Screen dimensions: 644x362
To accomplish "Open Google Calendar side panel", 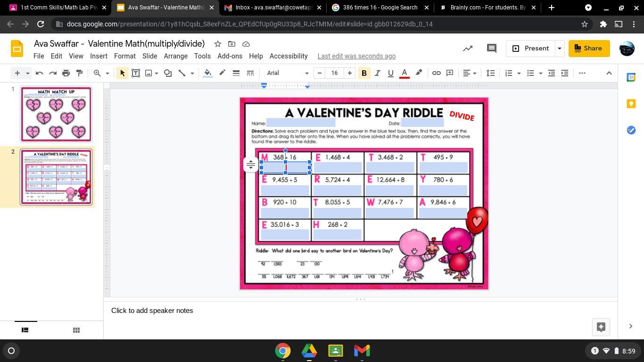I will [631, 77].
